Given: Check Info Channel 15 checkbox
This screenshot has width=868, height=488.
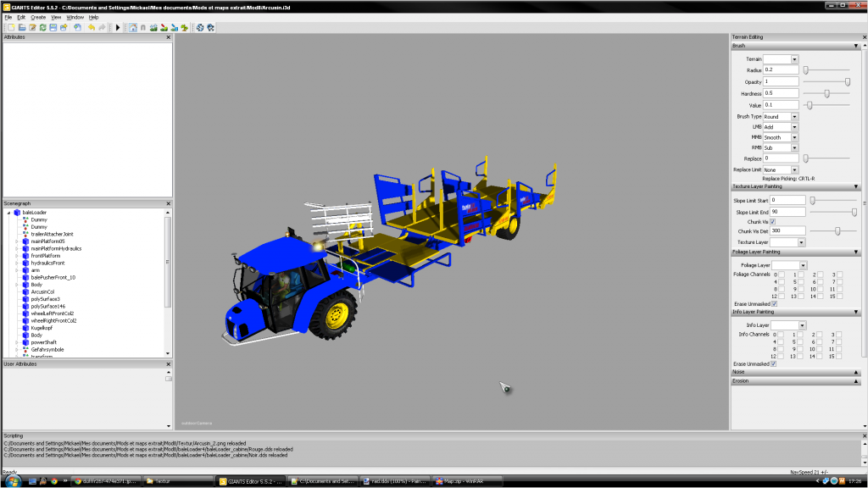Looking at the screenshot, I should 839,357.
